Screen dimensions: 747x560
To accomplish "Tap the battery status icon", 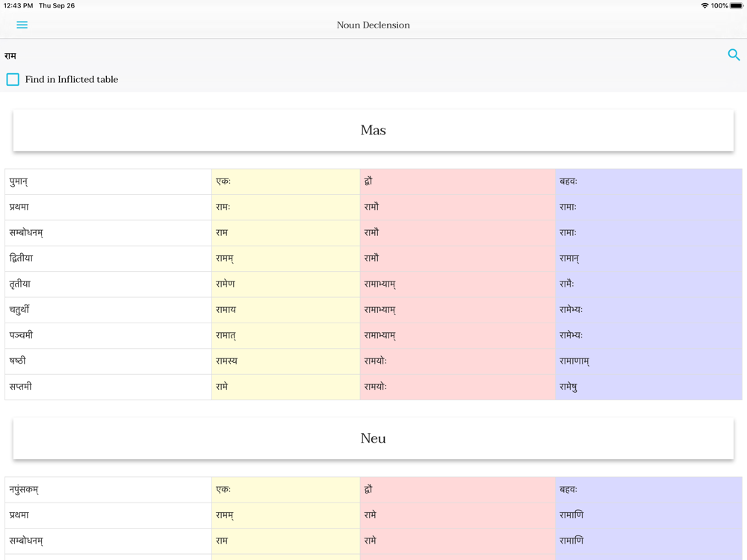I will 737,6.
